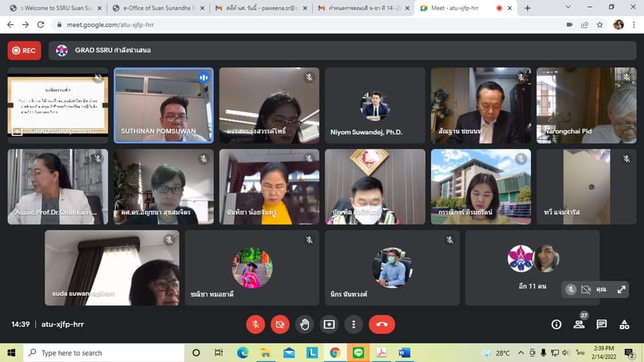Open a new browser tab
This screenshot has width=644, height=362.
pos(527,8)
